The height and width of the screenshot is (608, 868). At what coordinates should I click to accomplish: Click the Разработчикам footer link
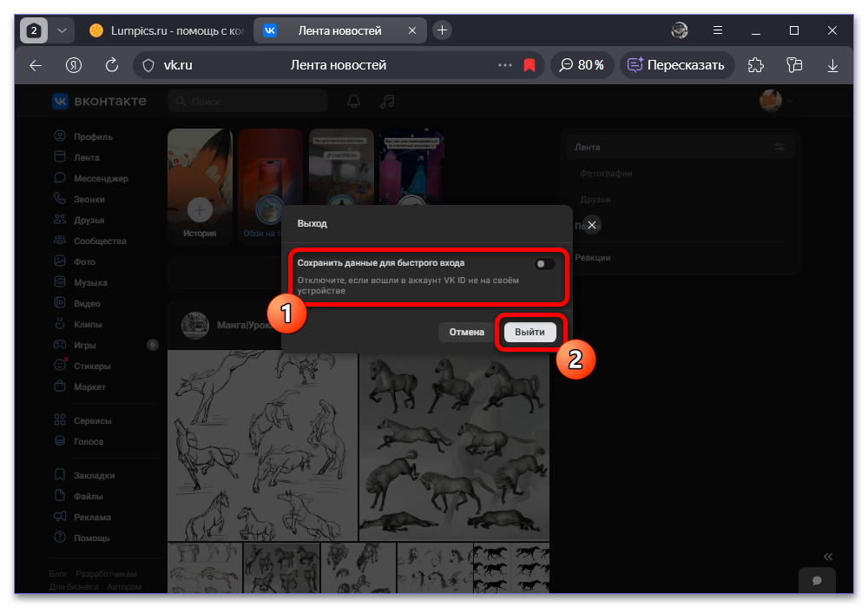coord(106,573)
